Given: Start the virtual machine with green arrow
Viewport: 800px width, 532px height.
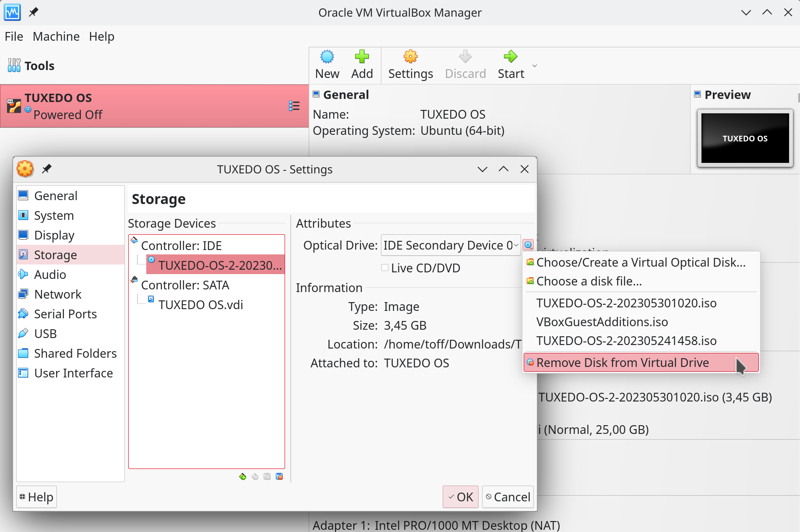Looking at the screenshot, I should [511, 64].
